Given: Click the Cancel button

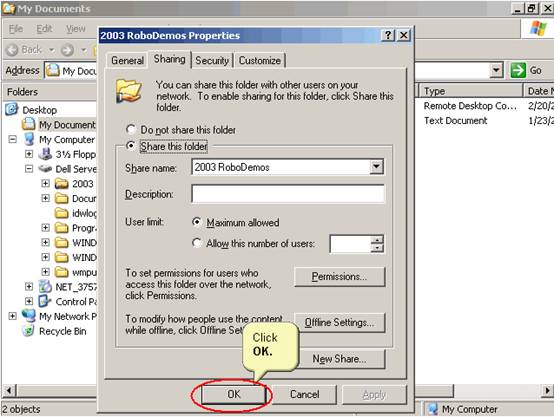Looking at the screenshot, I should click(304, 394).
